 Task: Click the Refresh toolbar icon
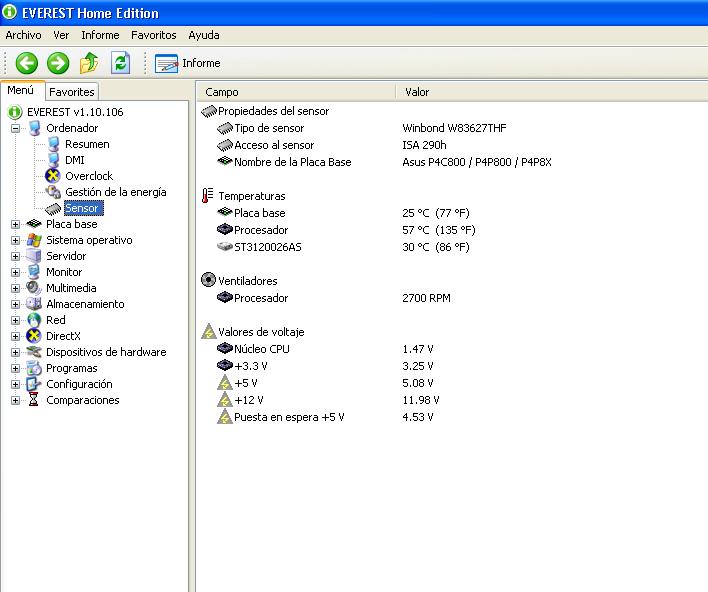tap(121, 63)
